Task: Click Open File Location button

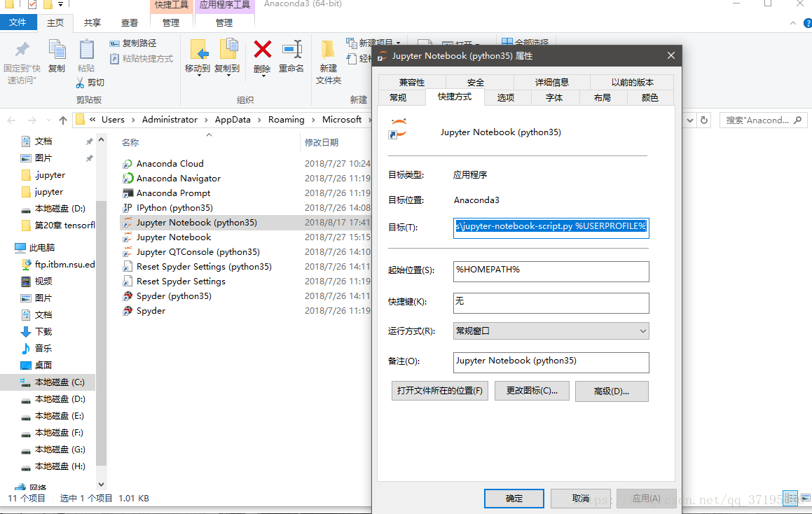Action: point(440,391)
